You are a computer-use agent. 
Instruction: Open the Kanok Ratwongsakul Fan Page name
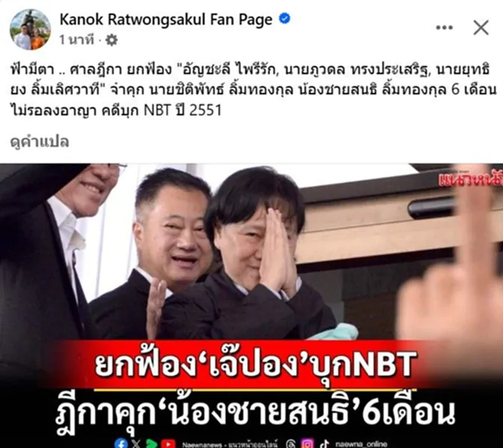coord(166,19)
